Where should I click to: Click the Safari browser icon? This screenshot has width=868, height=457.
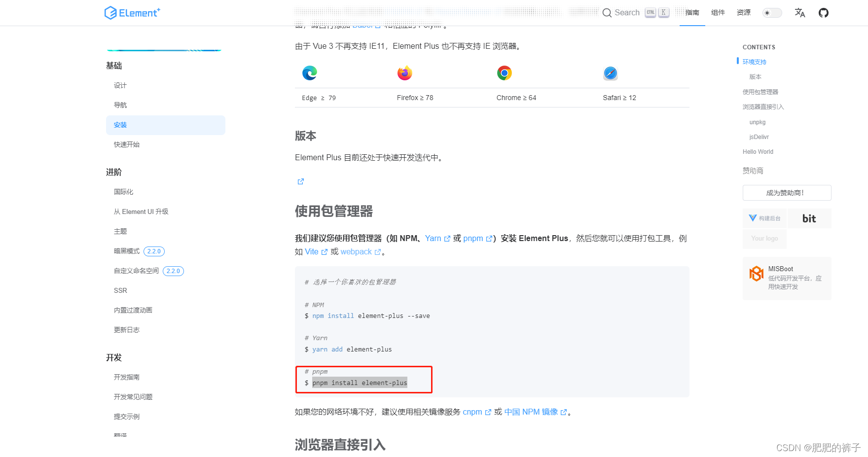(x=611, y=73)
